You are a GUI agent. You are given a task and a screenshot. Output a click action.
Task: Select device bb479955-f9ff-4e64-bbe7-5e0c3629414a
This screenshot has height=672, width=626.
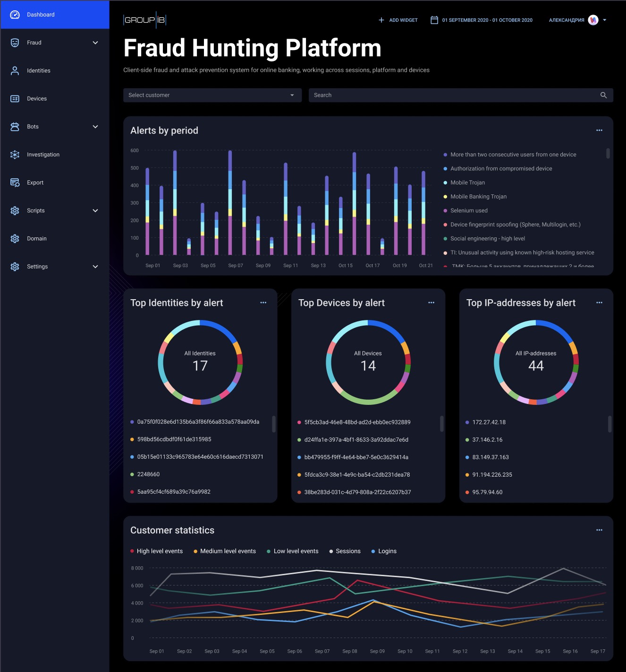(356, 457)
